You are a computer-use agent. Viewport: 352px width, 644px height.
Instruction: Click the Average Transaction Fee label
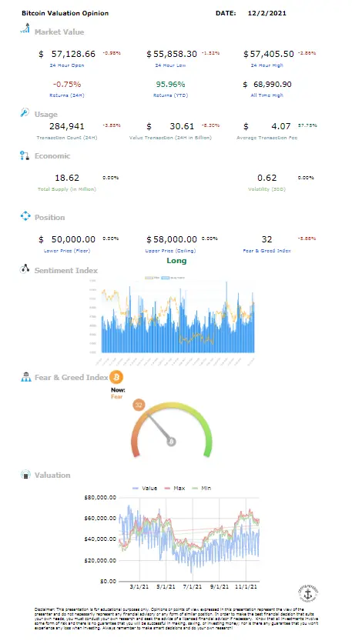click(267, 138)
